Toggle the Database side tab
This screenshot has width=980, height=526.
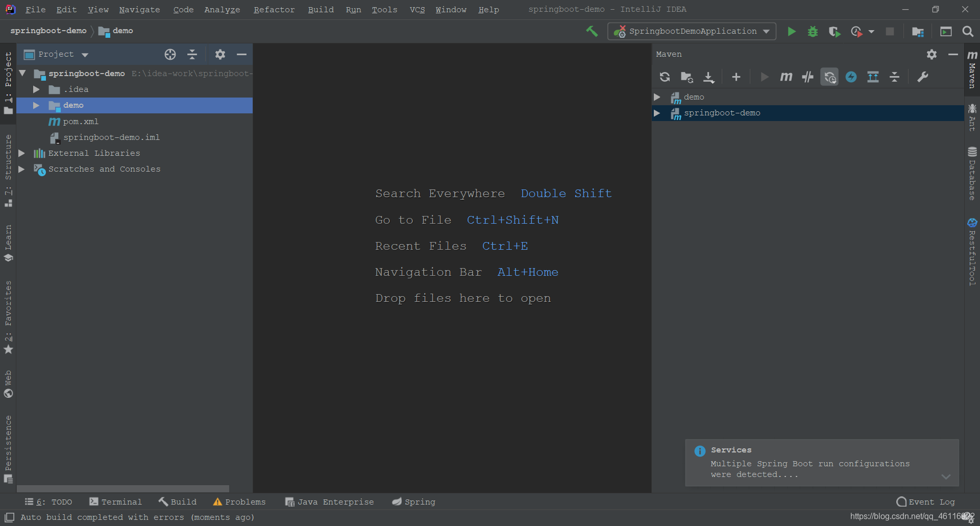(972, 174)
